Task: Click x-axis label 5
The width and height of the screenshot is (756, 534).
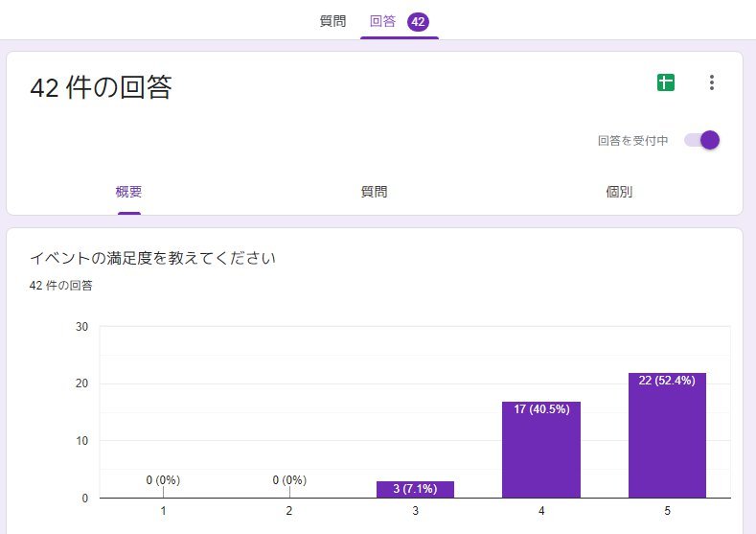Action: point(667,511)
